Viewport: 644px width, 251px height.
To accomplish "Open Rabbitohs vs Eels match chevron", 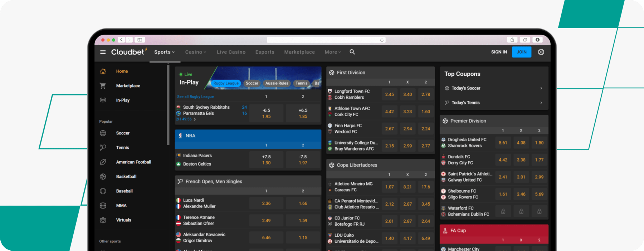I will pyautogui.click(x=195, y=119).
